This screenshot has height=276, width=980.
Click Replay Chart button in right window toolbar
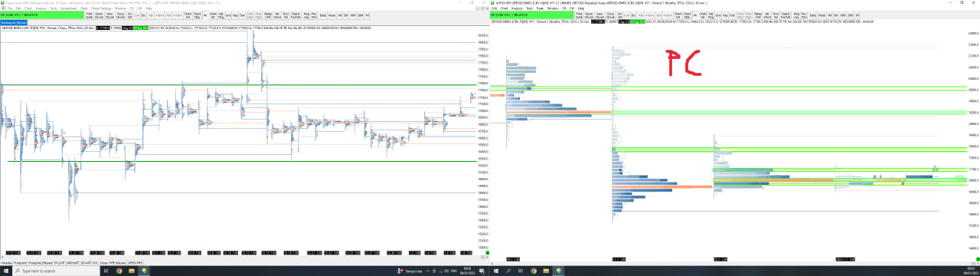click(x=758, y=15)
